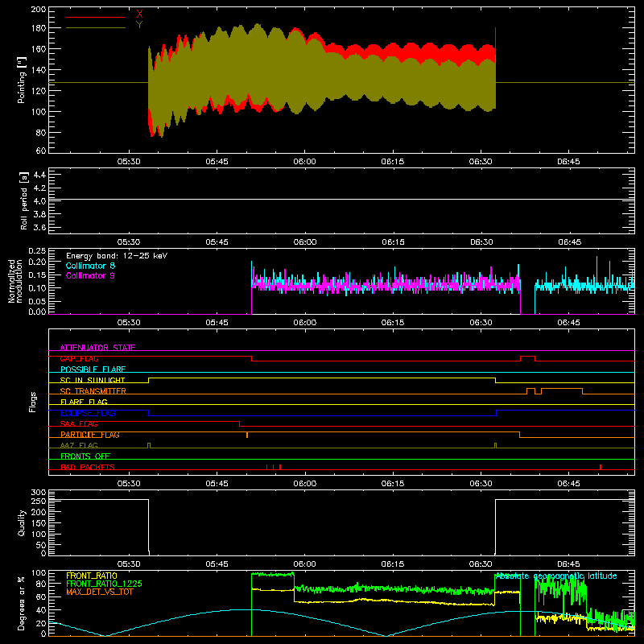Click the 06:15 tick label under Flags plot
The width and height of the screenshot is (644, 644).
point(393,484)
